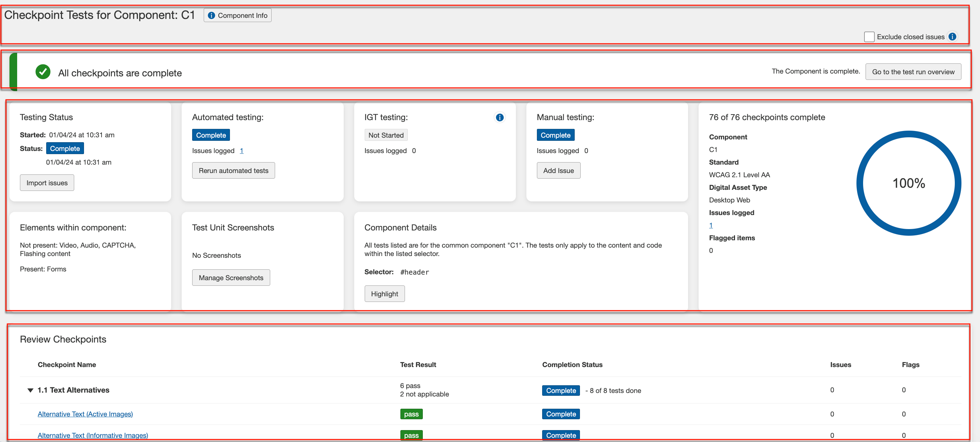Viewport: 980px width, 442px height.
Task: Click Go to the test run overview
Action: tap(913, 71)
